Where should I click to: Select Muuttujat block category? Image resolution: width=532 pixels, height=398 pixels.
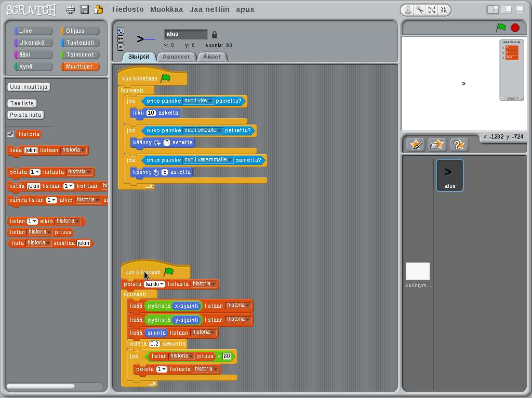pyautogui.click(x=80, y=66)
